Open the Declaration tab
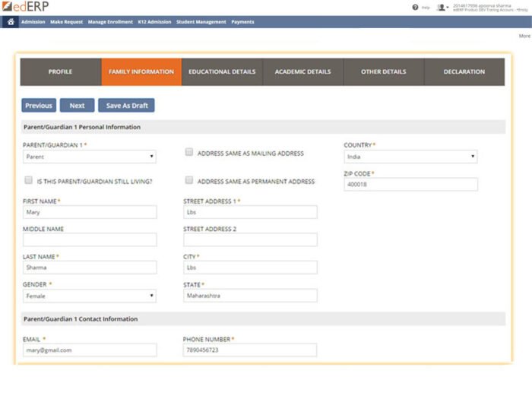Image resolution: width=532 pixels, height=399 pixels. (464, 71)
